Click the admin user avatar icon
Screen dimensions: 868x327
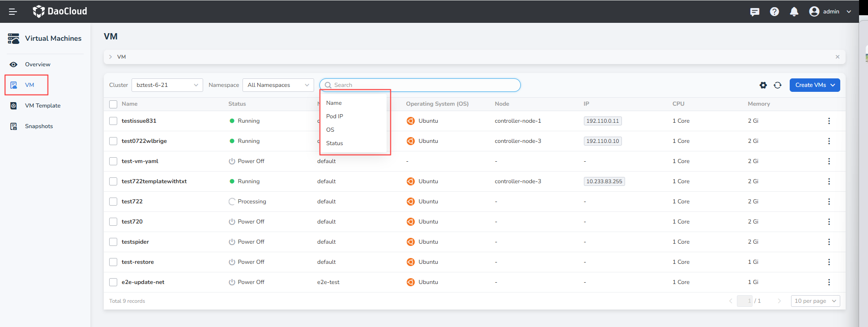coord(814,12)
